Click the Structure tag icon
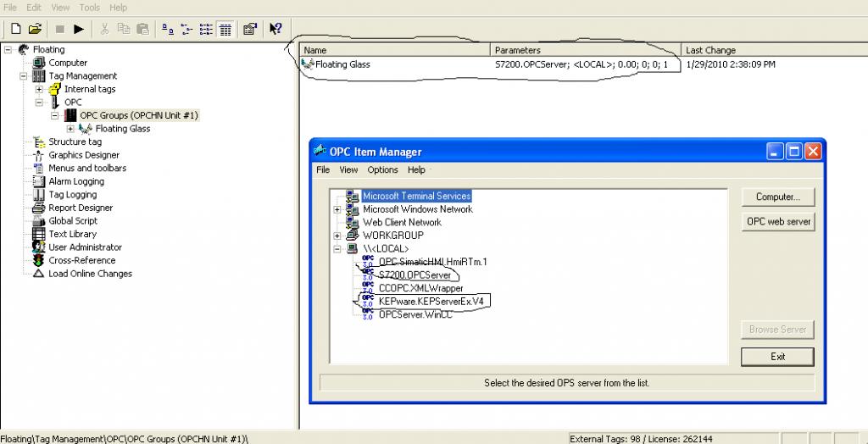This screenshot has height=444, width=868. coord(39,142)
